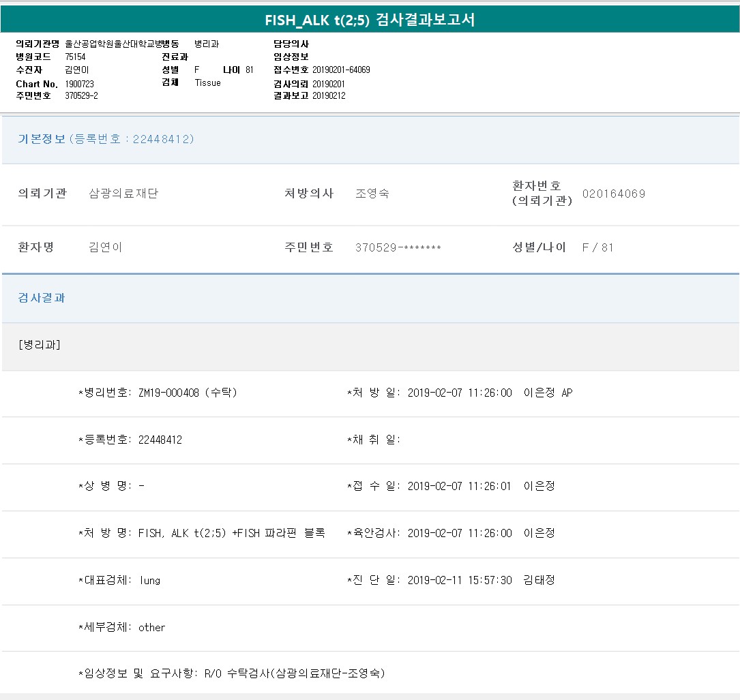Select the 의뢰기관 삼광의료재단 text
Viewport: 740px width, 700px height.
pos(123,194)
